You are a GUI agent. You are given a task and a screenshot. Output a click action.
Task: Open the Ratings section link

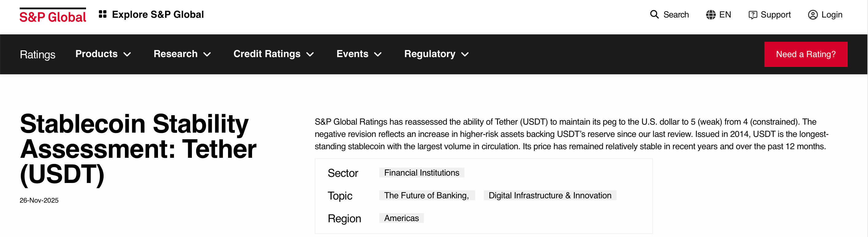pyautogui.click(x=37, y=55)
